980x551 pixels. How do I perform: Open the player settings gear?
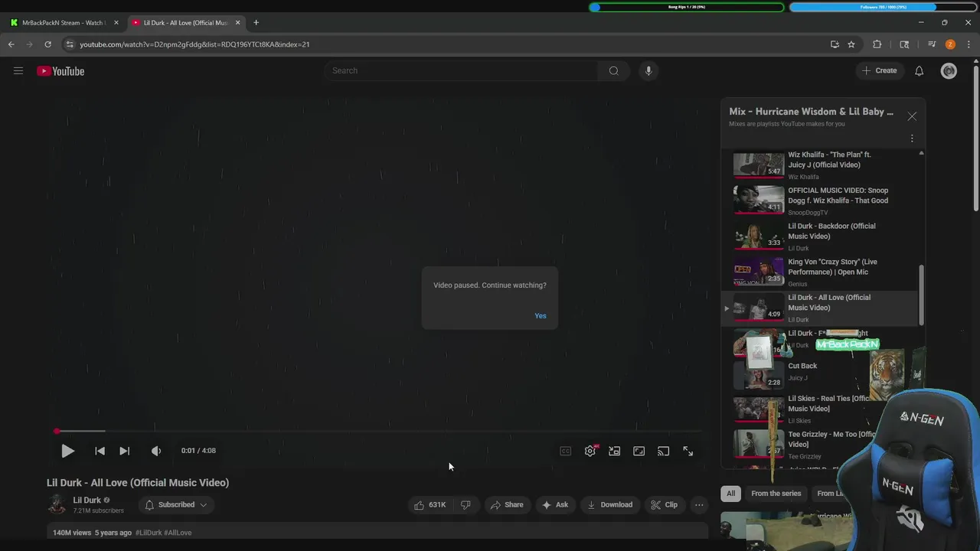coord(590,452)
